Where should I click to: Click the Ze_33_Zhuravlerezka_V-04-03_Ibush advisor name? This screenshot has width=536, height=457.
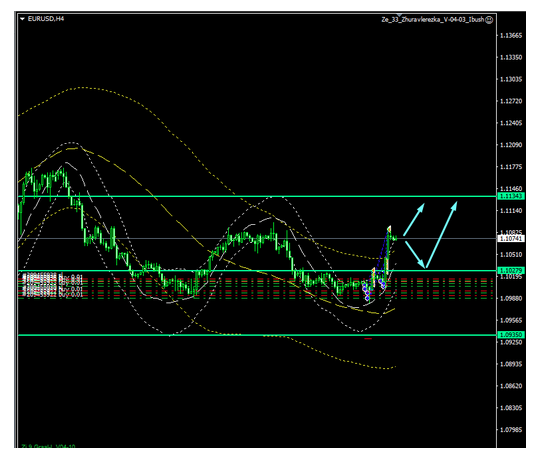coord(433,19)
